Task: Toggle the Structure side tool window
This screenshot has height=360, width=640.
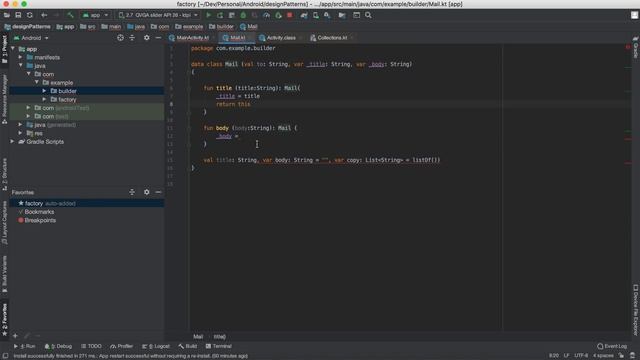Action: click(x=4, y=174)
